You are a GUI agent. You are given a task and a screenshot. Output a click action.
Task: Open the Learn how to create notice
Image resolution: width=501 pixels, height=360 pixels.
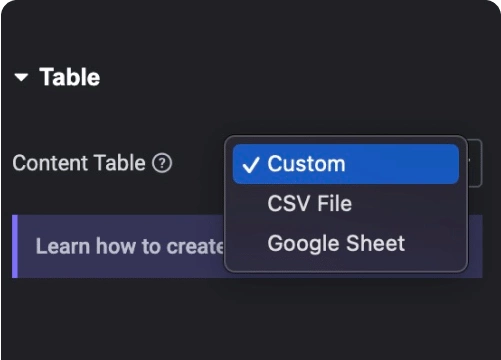tap(247, 246)
